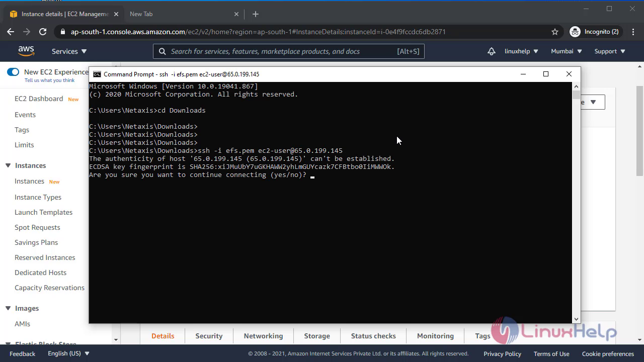
Task: Click the Feedback button in footer
Action: pyautogui.click(x=22, y=353)
